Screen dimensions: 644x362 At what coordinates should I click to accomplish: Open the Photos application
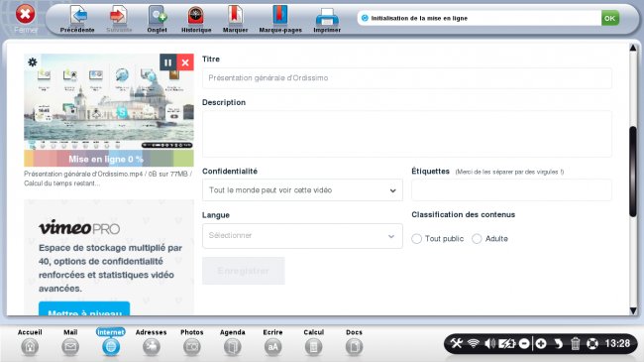tap(192, 342)
